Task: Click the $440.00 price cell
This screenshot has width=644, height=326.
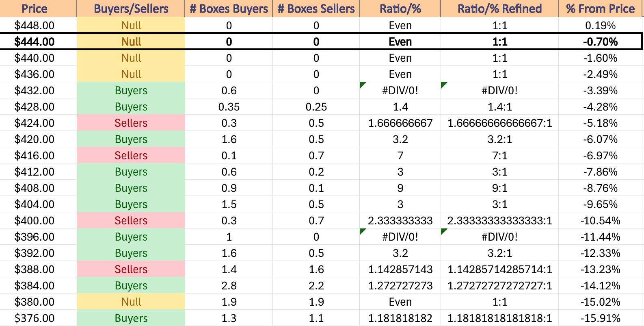Action: [x=38, y=58]
